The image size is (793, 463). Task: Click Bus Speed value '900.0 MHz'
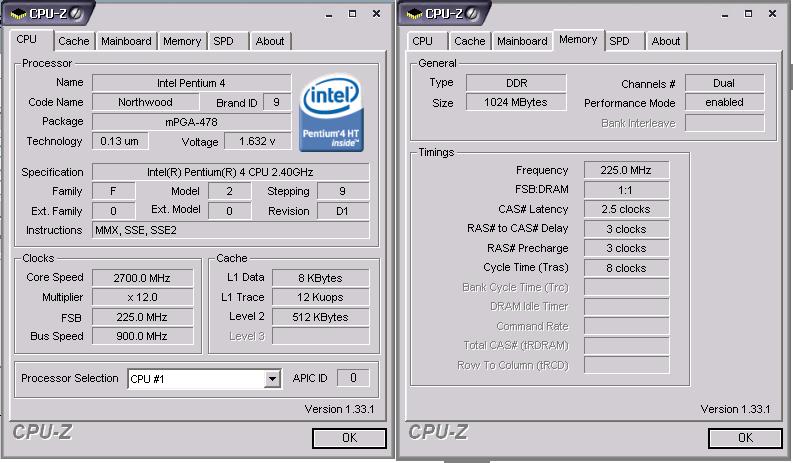pos(142,336)
